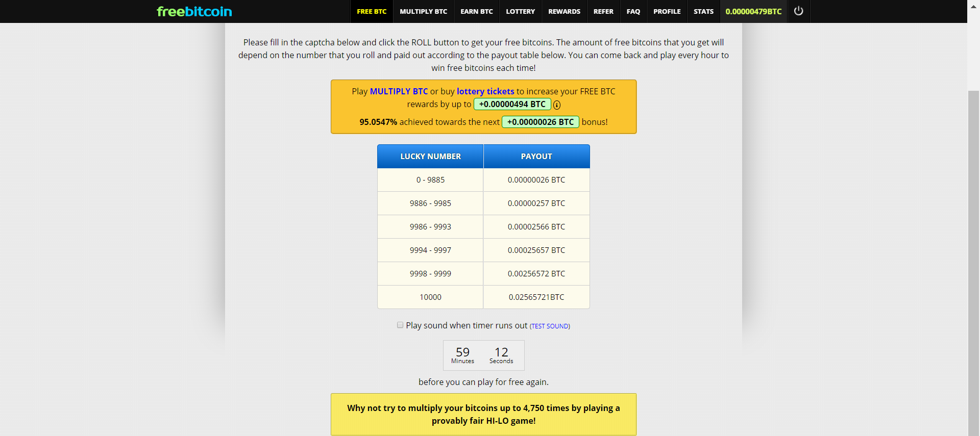Viewport: 980px width, 436px height.
Task: Click the TEST SOUND link
Action: click(x=550, y=326)
